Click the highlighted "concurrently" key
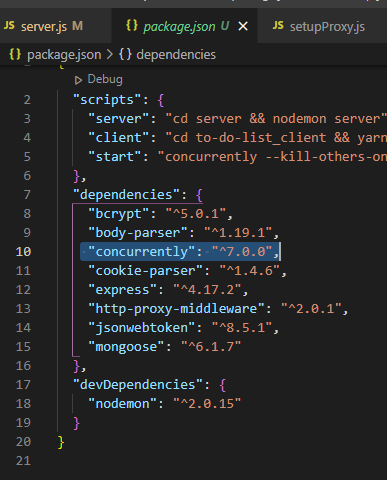The width and height of the screenshot is (387, 480). point(141,252)
